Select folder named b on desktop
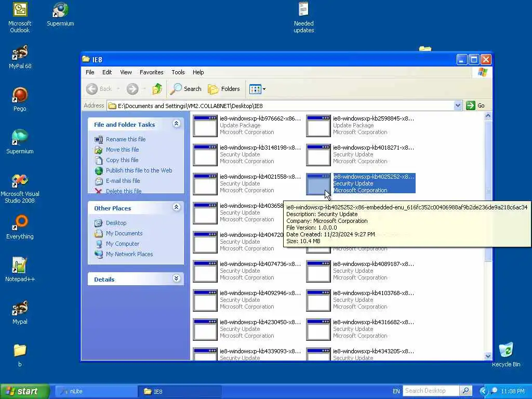This screenshot has width=532, height=399. (20, 355)
